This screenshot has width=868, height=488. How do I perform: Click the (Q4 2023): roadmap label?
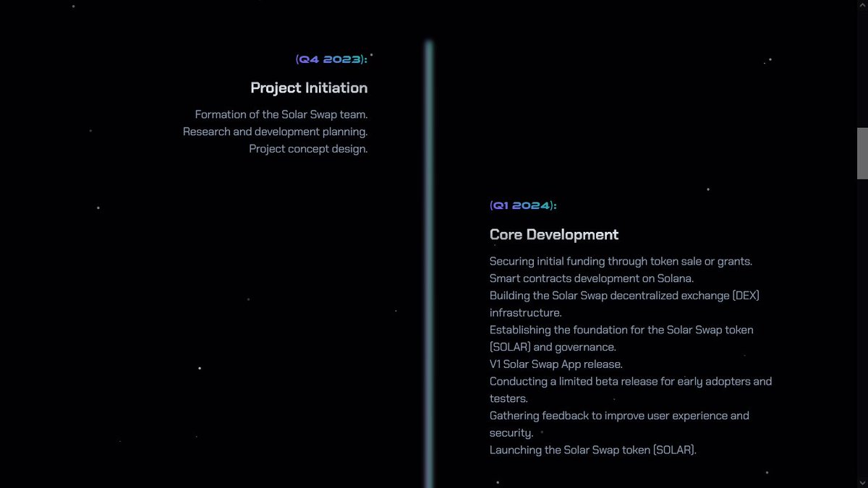331,59
